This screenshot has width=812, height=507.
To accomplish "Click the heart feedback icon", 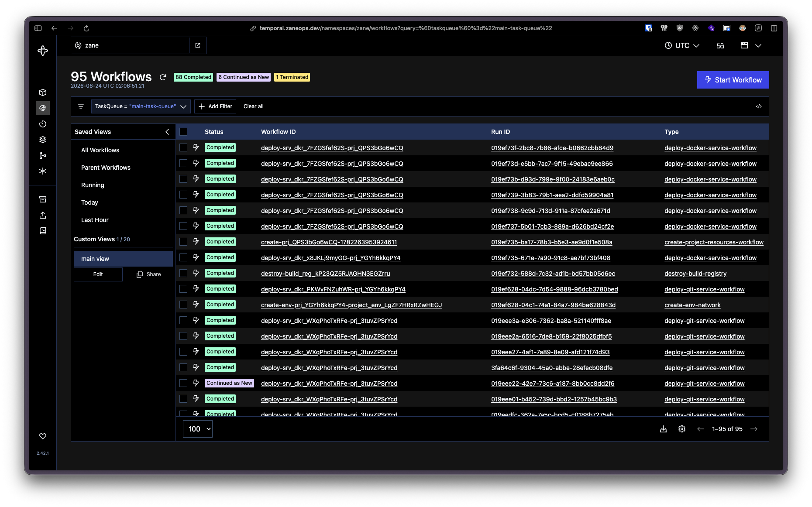I will pos(42,436).
